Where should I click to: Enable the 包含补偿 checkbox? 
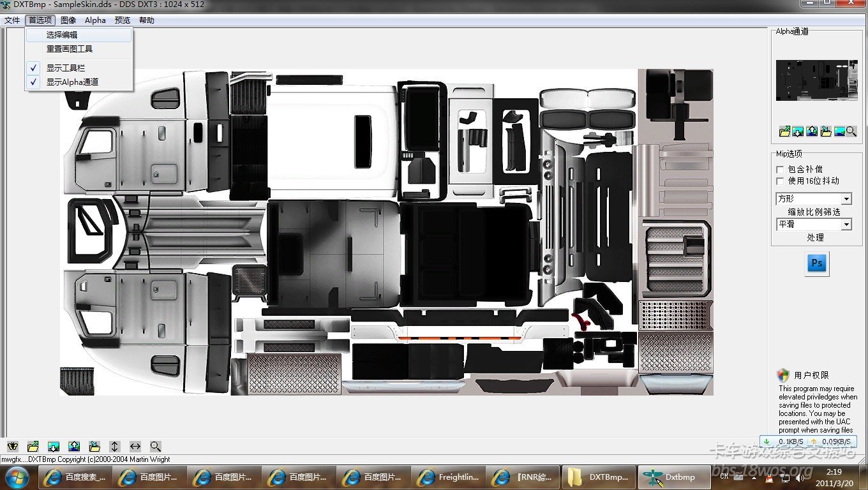point(780,170)
